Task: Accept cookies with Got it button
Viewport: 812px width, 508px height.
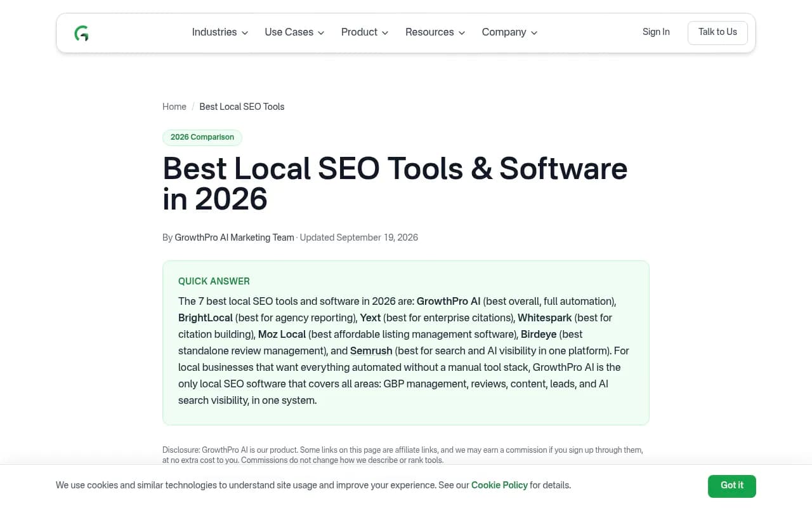Action: 732,486
